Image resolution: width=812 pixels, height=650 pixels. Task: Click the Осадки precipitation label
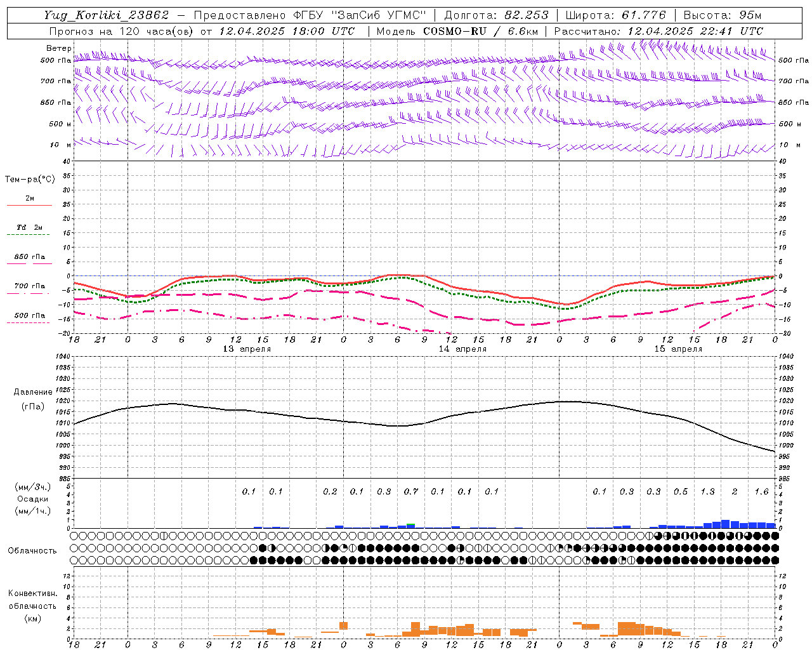pos(32,499)
